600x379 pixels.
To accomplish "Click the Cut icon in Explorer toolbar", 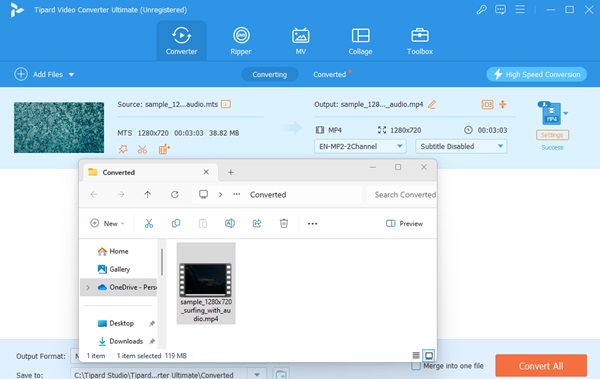I will [149, 223].
